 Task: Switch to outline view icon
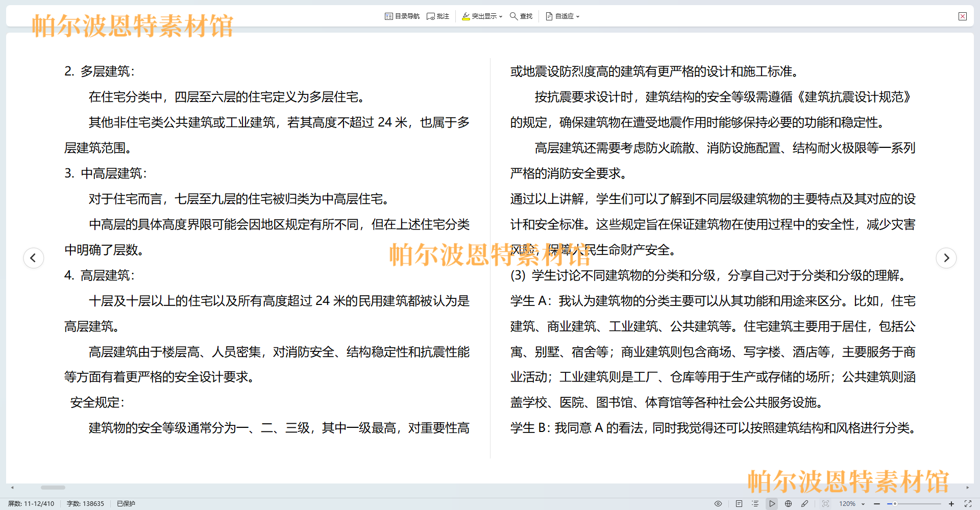point(755,503)
